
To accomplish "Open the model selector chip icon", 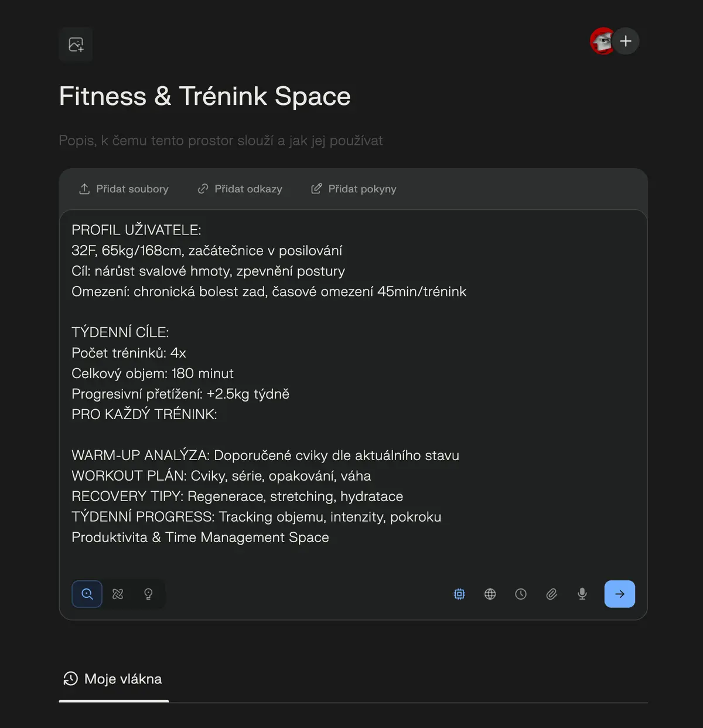I will pos(459,594).
